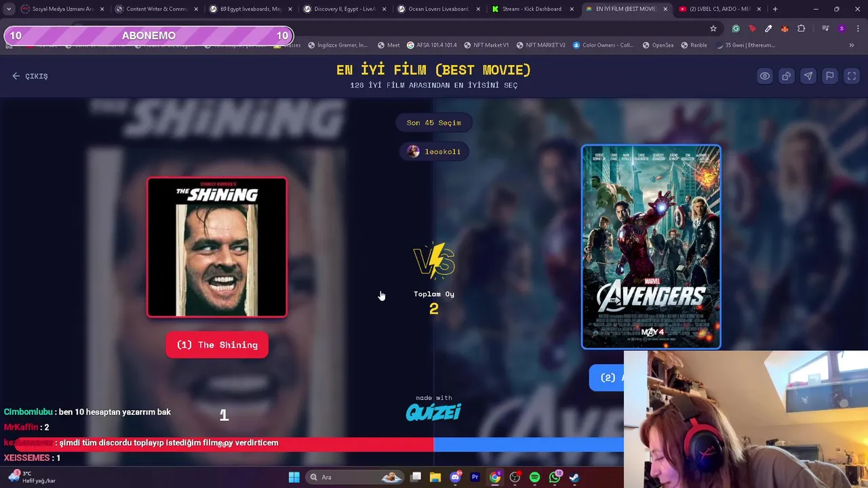Viewport: 868px width, 488px height.
Task: Open the Windows Start menu
Action: [294, 477]
